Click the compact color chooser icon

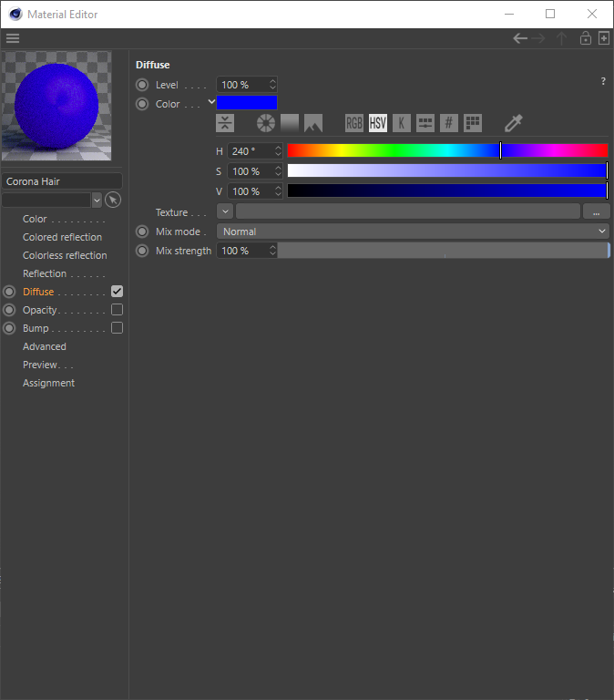225,123
